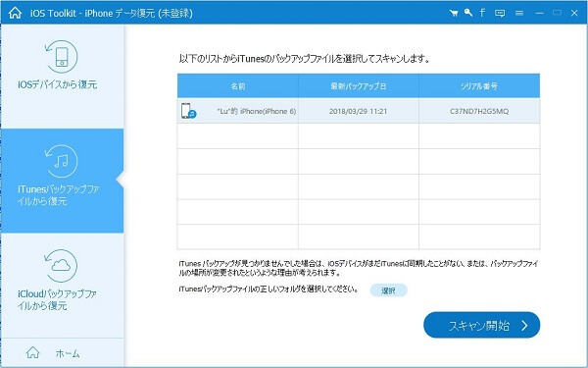Open iTunesバックアップファイルから復元 tab label
This screenshot has width=588, height=368.
pyautogui.click(x=58, y=195)
